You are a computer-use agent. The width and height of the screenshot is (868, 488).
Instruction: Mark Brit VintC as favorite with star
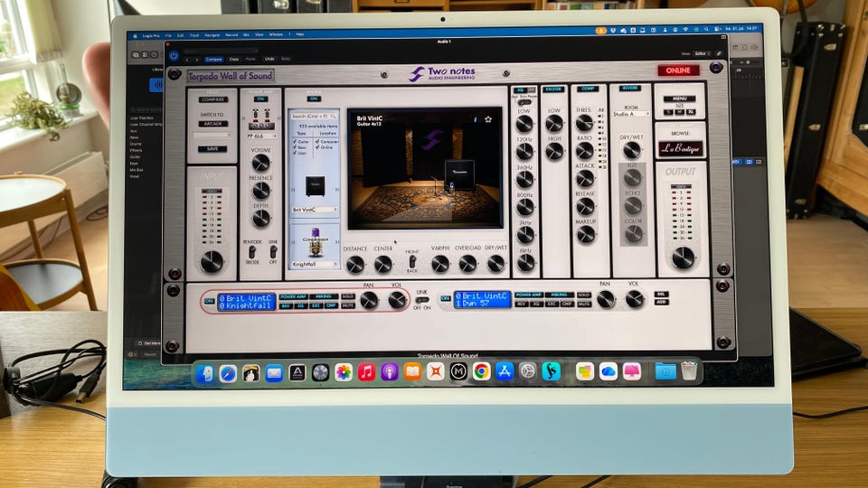tap(488, 119)
